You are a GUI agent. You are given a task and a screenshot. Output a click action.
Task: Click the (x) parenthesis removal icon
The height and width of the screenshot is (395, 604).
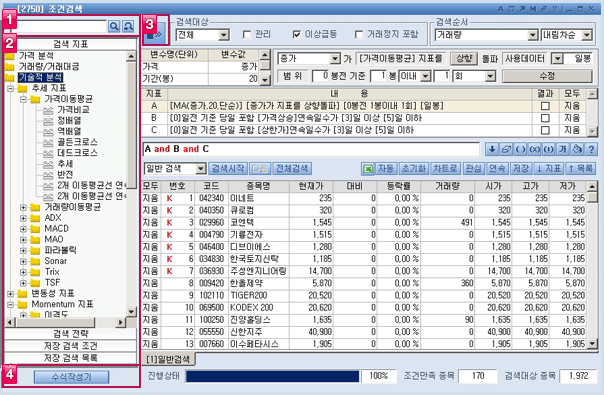click(x=534, y=149)
